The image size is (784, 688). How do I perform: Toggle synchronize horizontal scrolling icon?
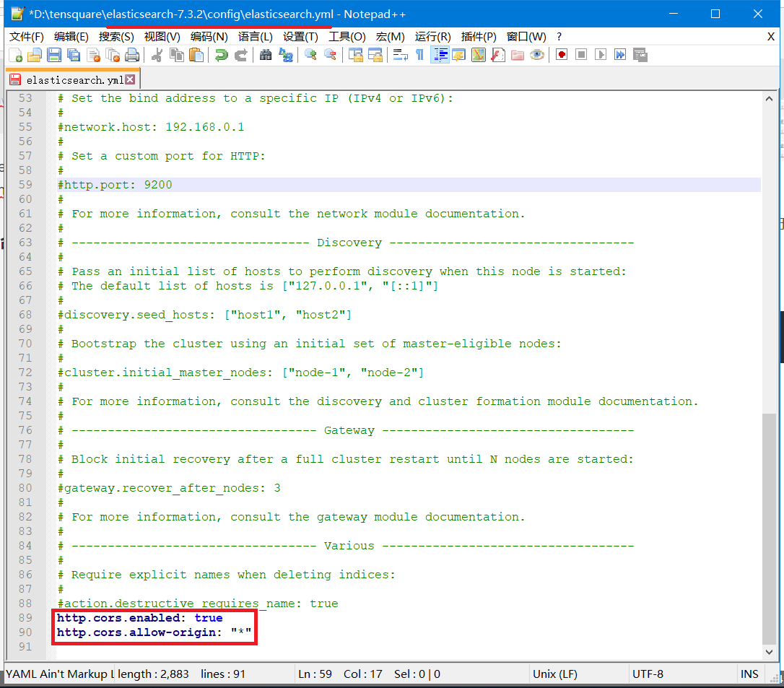(x=375, y=55)
